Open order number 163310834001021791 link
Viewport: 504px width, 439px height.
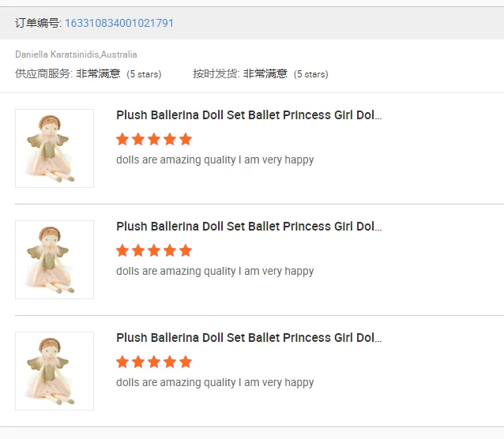click(119, 23)
